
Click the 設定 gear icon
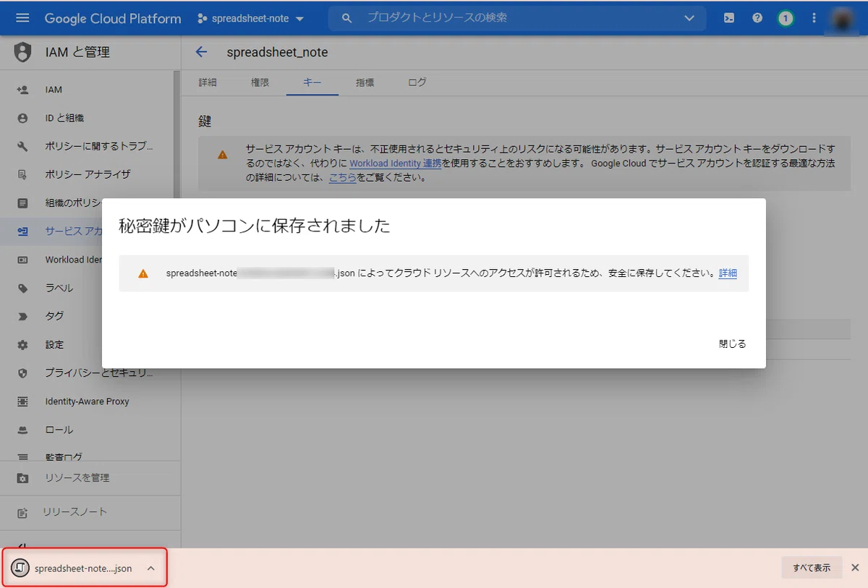point(22,344)
